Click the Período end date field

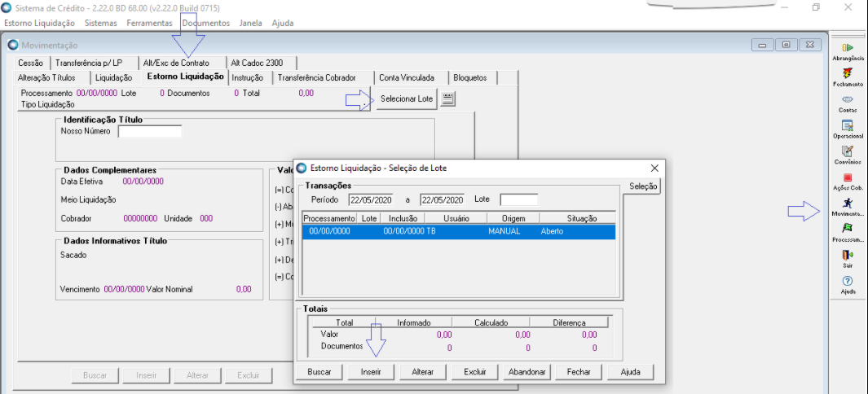pos(443,199)
